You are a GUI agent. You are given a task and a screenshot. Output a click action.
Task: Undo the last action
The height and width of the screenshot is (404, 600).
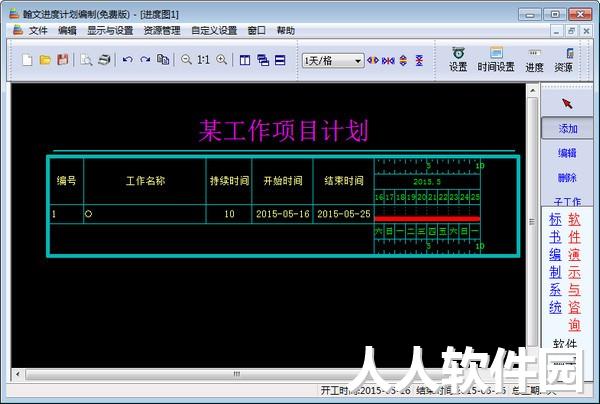pos(127,60)
